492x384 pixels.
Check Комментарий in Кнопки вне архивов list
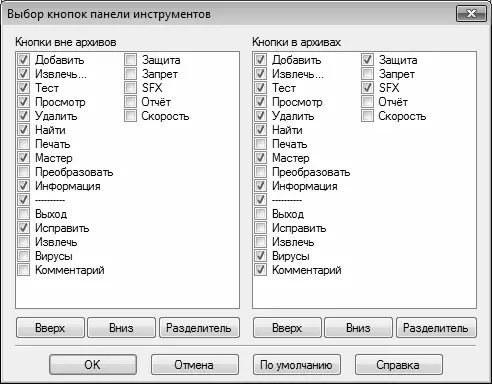pyautogui.click(x=23, y=270)
